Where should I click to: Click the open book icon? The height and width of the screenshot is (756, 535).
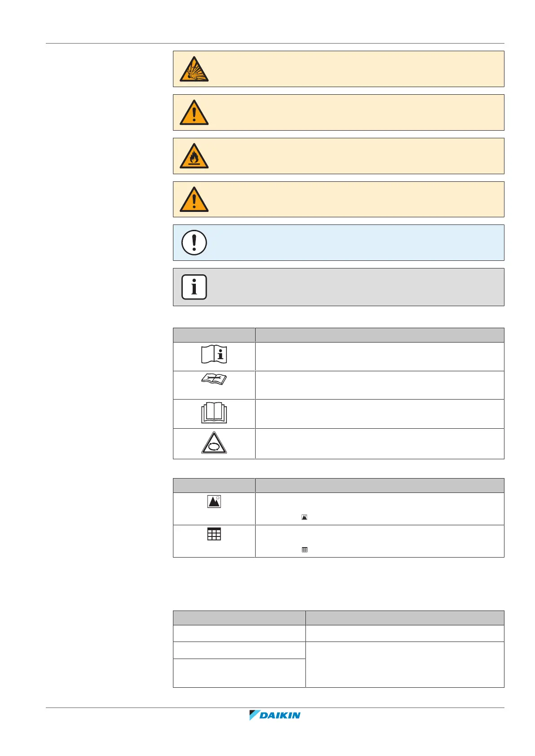(214, 413)
